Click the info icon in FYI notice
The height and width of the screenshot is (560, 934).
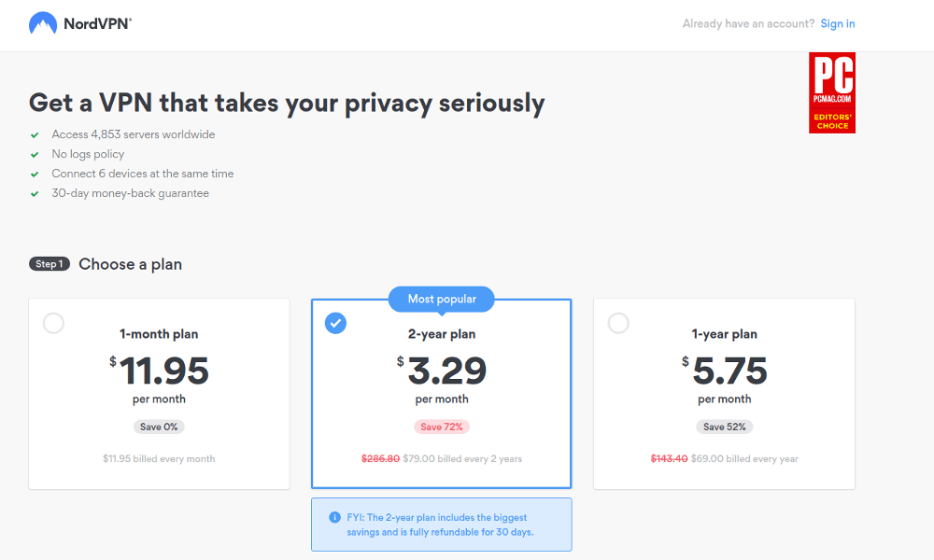click(334, 517)
